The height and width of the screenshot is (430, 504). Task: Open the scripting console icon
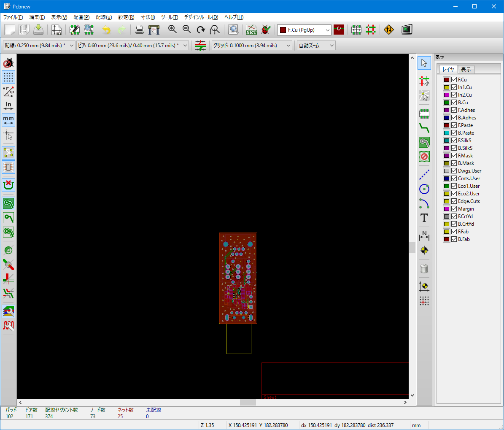coord(407,30)
